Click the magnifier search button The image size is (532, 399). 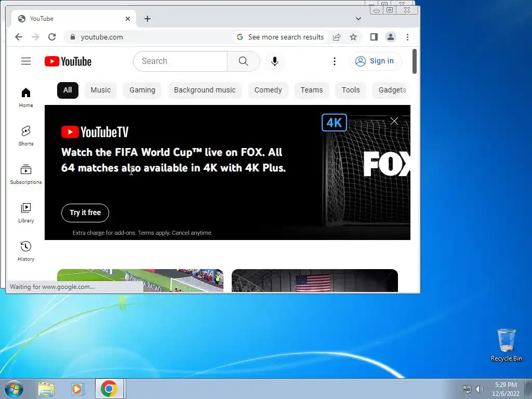(x=243, y=61)
